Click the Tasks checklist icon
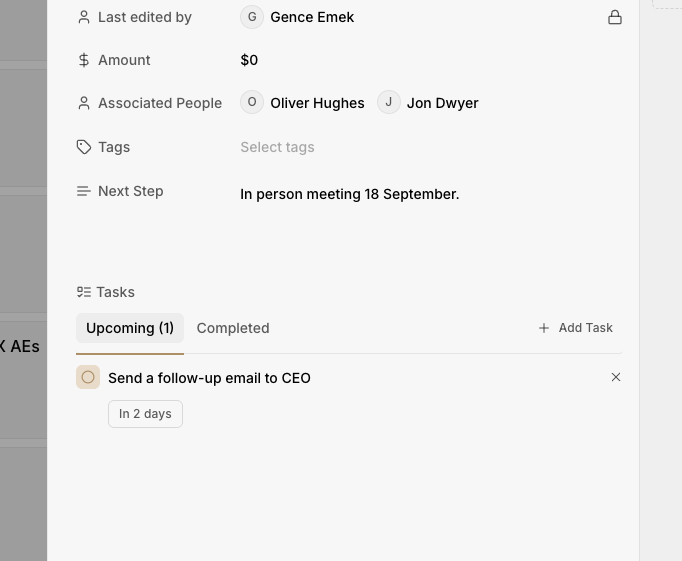 coord(84,292)
